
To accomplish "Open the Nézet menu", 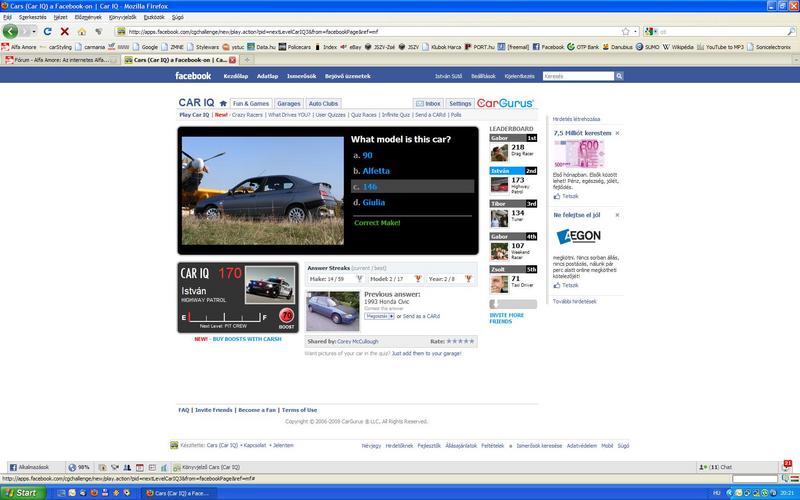I will pos(60,17).
